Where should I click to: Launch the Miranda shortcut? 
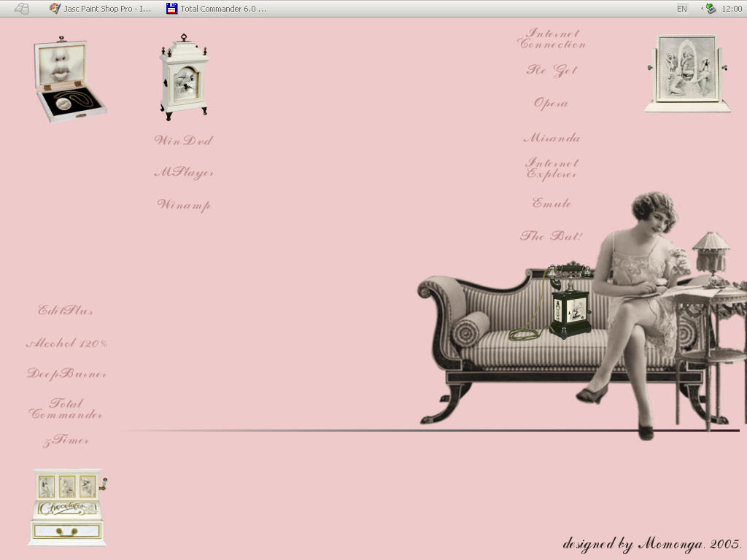[x=551, y=138]
